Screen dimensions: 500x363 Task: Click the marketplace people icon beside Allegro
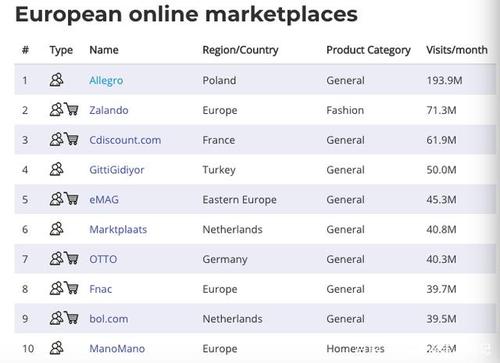pos(56,80)
